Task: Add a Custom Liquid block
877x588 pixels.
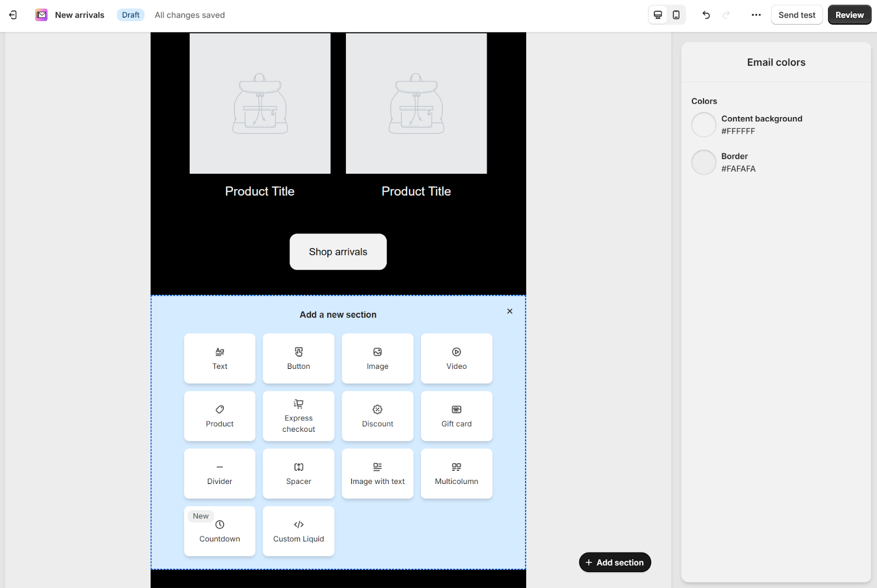Action: (298, 531)
